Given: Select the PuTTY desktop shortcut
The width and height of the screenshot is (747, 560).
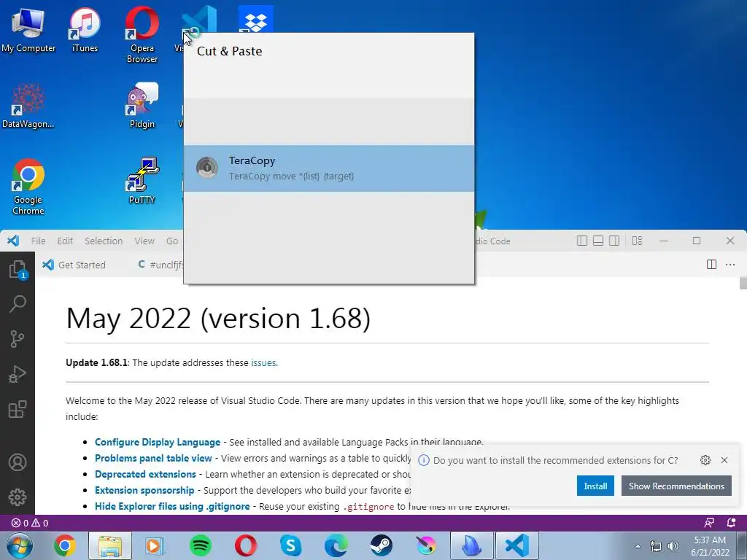Looking at the screenshot, I should pos(142,181).
